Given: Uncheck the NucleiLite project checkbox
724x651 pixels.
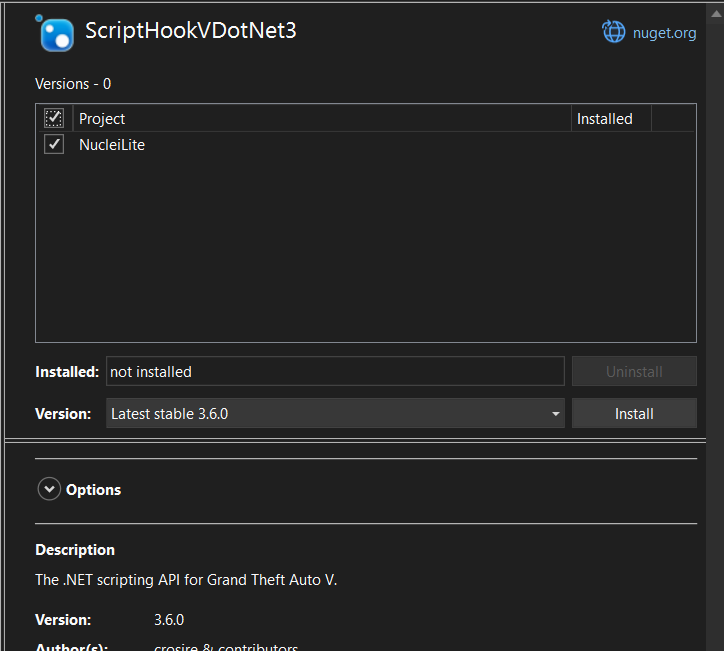Looking at the screenshot, I should pos(54,144).
